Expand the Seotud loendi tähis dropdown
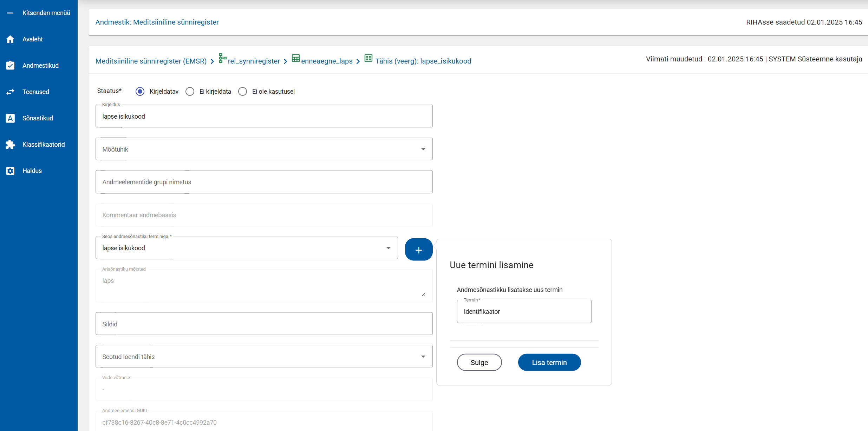 (x=423, y=357)
